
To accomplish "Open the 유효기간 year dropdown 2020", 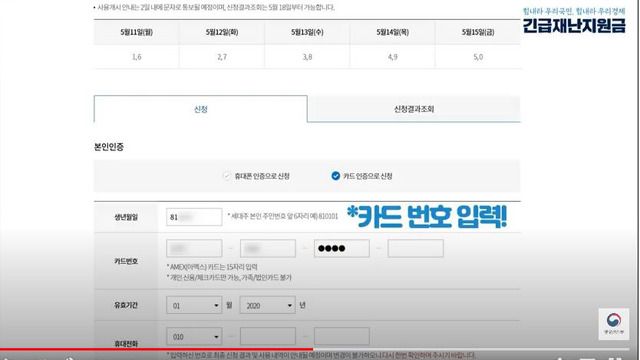I will click(x=268, y=305).
